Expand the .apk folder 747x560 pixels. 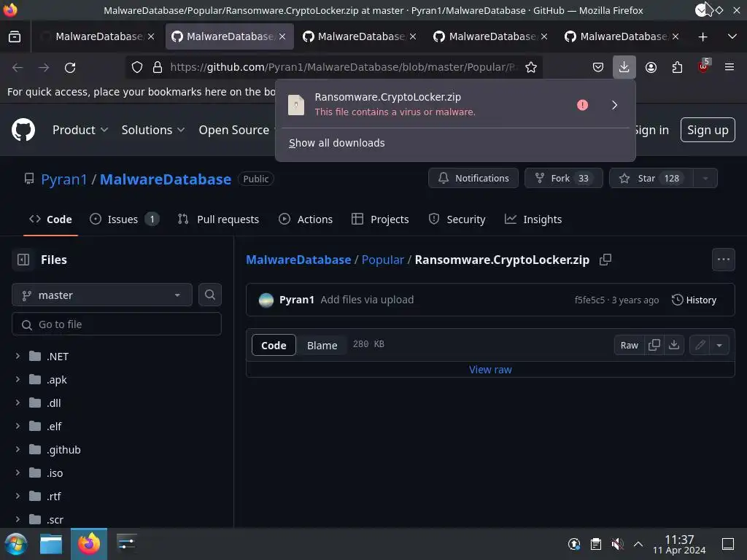click(18, 379)
